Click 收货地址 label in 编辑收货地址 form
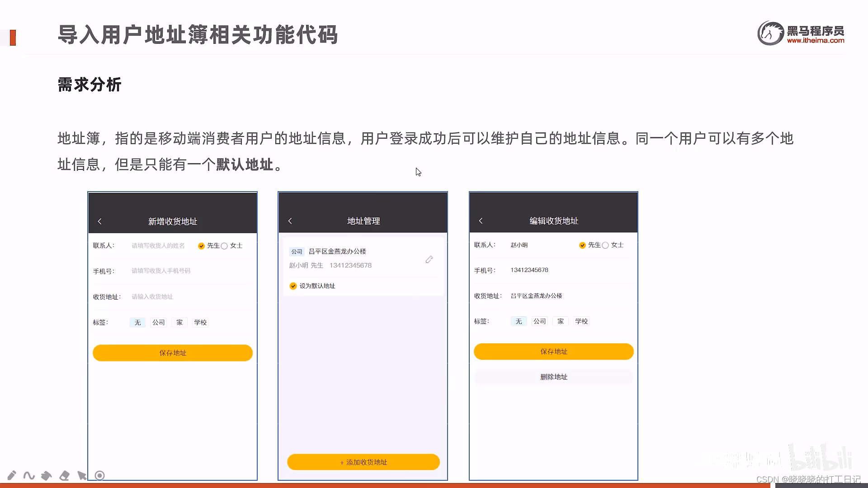The height and width of the screenshot is (488, 868). [488, 296]
